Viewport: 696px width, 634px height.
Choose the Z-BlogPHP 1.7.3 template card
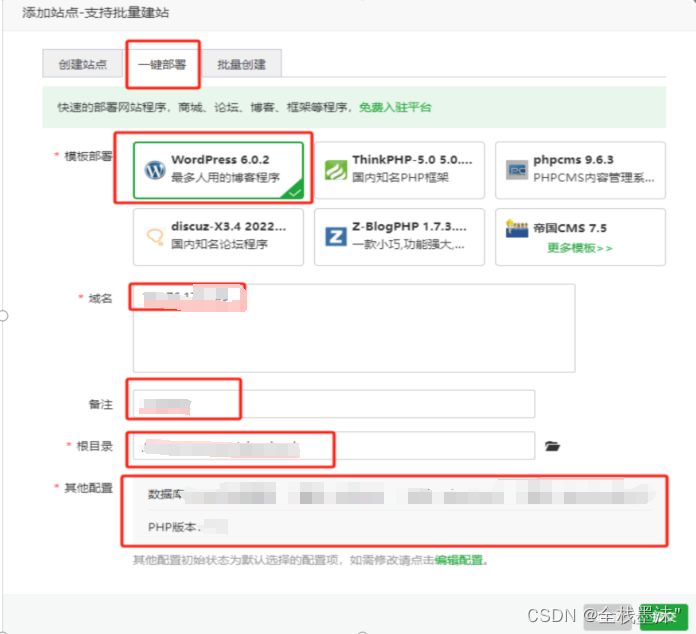click(399, 237)
